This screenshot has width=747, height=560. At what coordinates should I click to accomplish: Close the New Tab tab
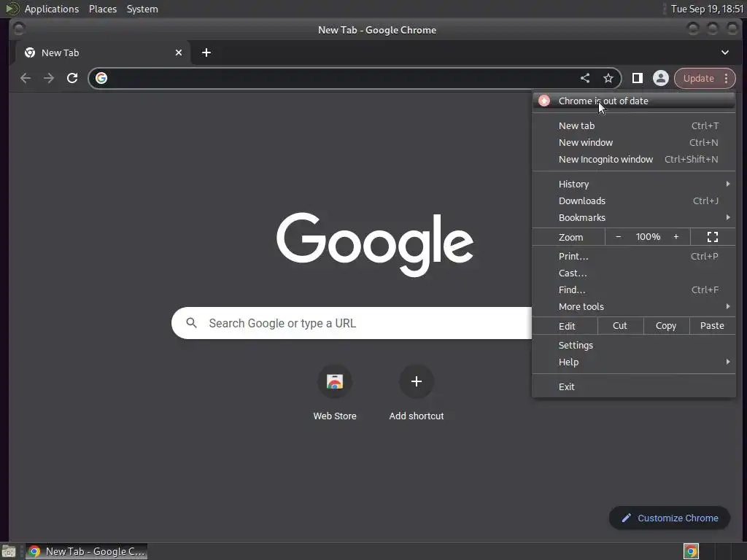[x=179, y=52]
